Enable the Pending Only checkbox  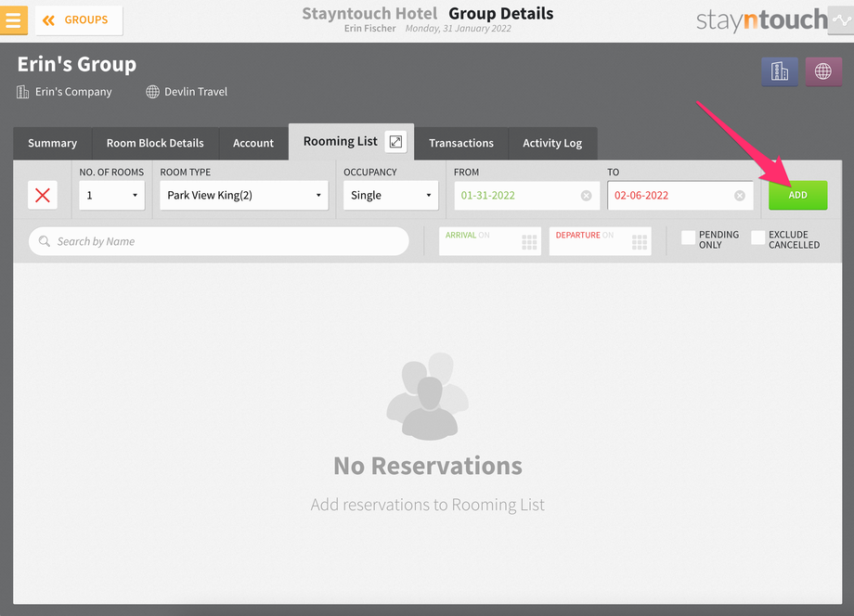(689, 237)
